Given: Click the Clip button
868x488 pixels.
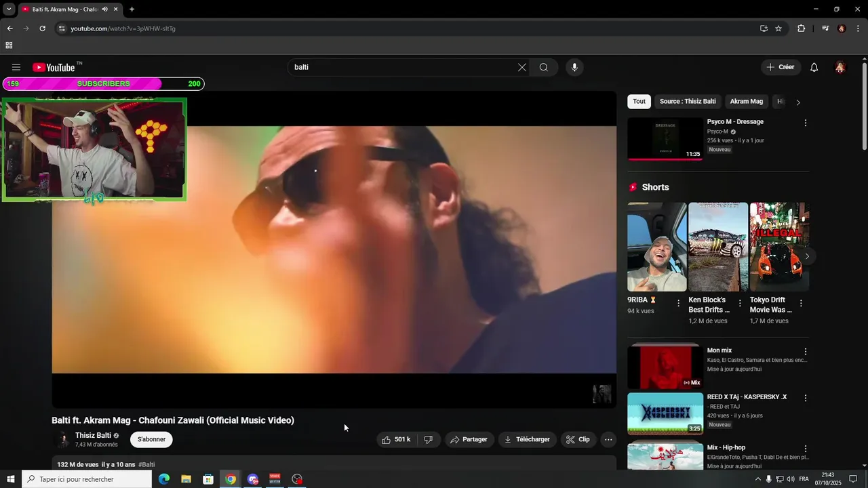Looking at the screenshot, I should 578,439.
